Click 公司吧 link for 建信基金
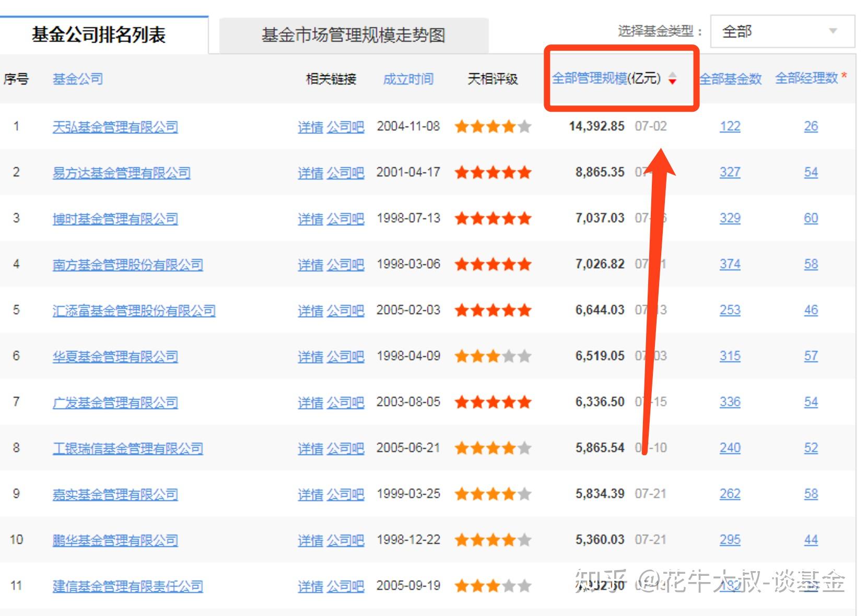 (x=345, y=586)
